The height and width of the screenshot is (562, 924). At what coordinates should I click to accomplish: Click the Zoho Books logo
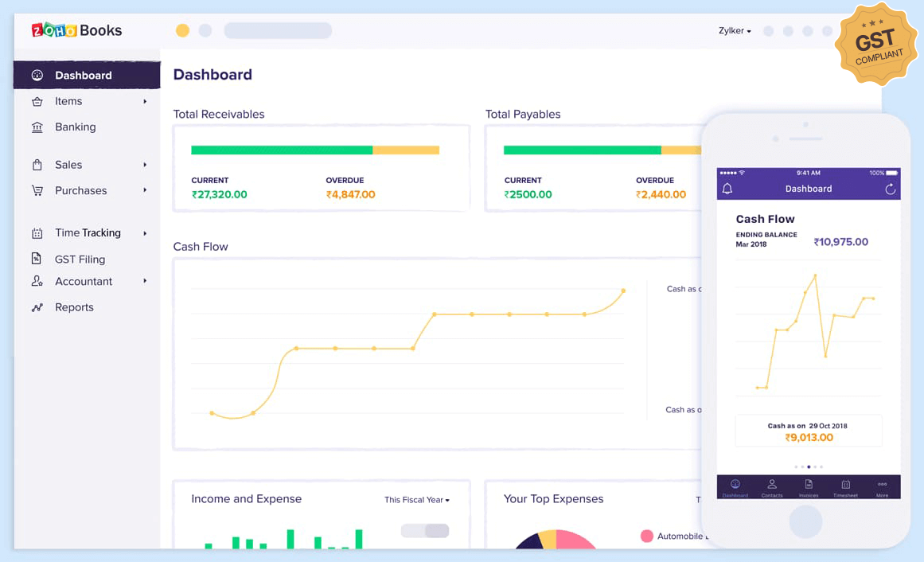tap(76, 30)
